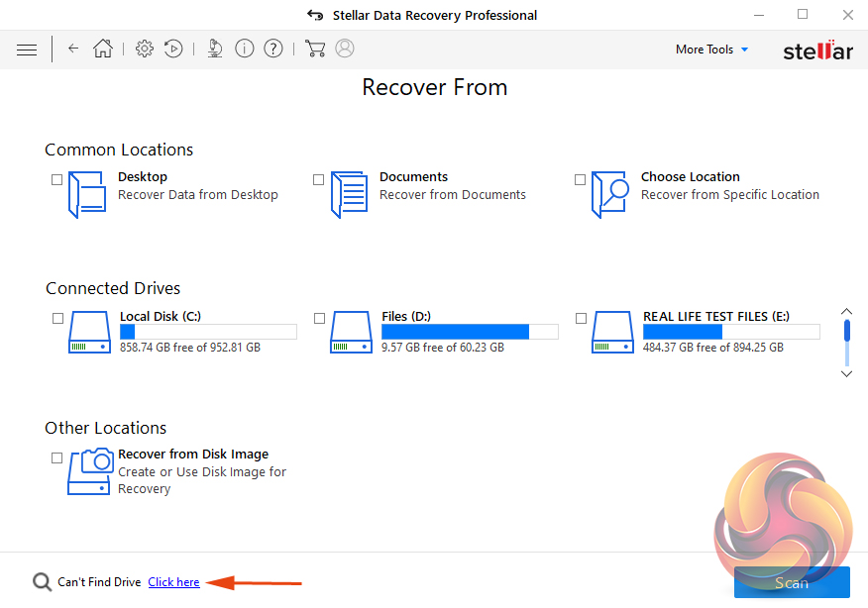Open the help question mark icon
The height and width of the screenshot is (608, 868).
tap(272, 49)
